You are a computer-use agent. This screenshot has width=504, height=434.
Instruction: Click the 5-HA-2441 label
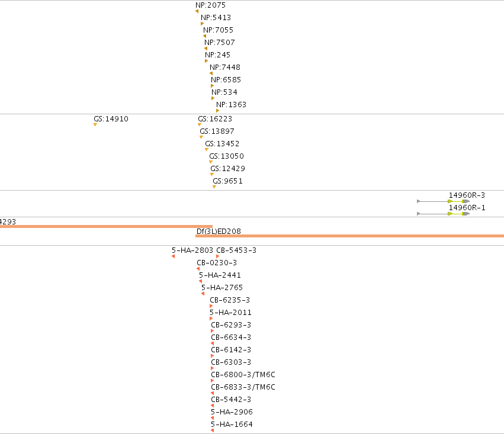click(x=220, y=275)
